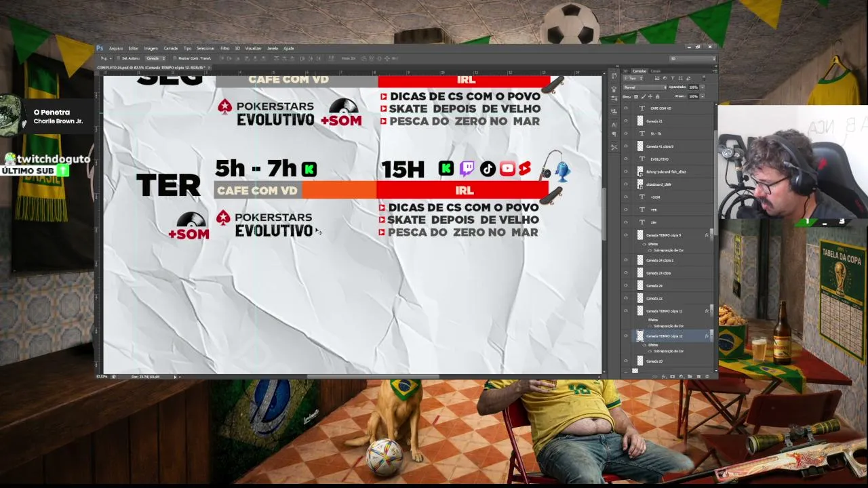Lock all padlock icon
The width and height of the screenshot is (868, 488).
[x=657, y=96]
